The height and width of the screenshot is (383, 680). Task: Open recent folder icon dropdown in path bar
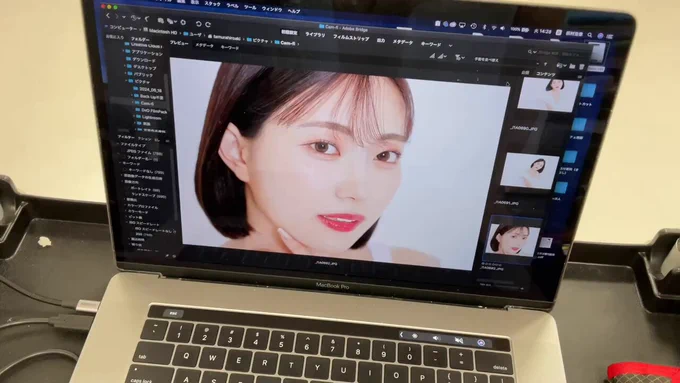click(x=562, y=65)
